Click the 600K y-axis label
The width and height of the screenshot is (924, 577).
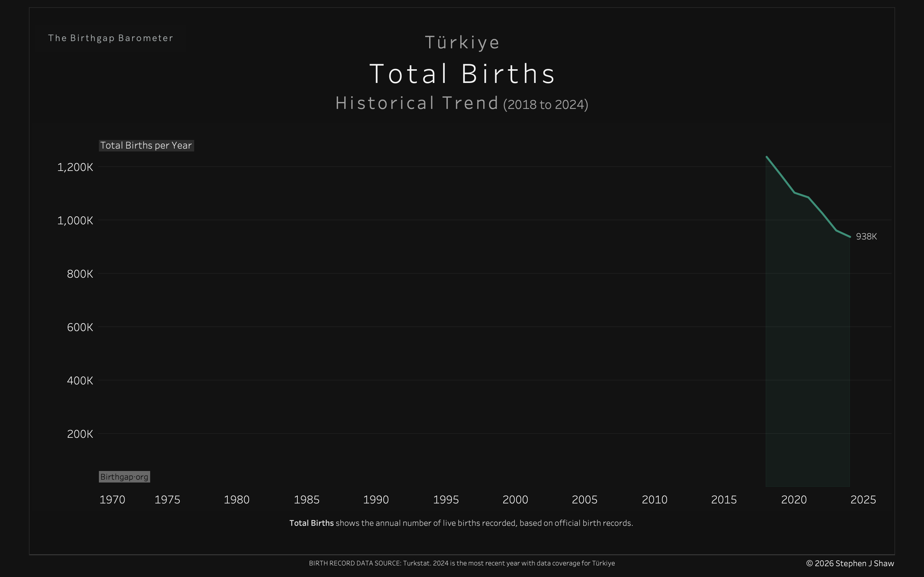point(80,327)
